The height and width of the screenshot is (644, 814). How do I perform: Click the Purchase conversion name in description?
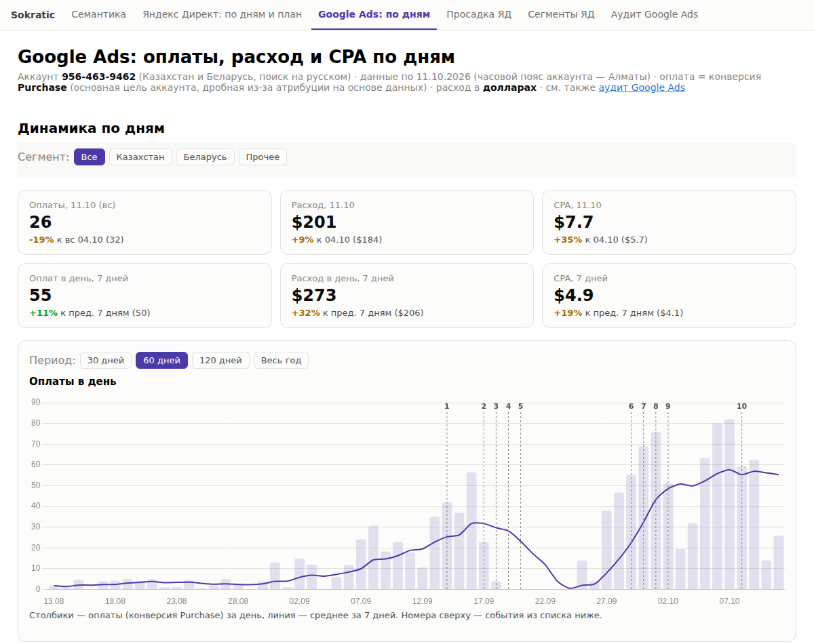tap(42, 87)
